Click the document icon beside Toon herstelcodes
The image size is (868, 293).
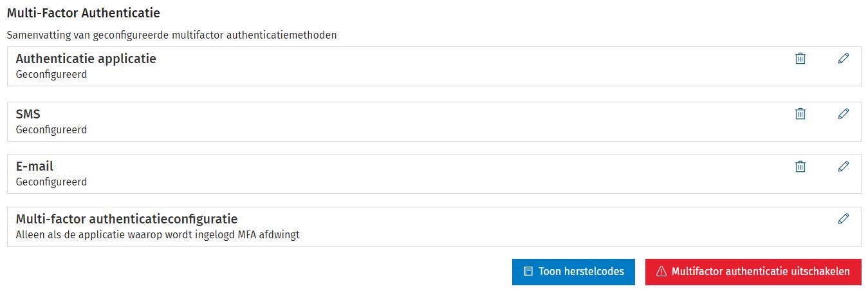click(528, 272)
